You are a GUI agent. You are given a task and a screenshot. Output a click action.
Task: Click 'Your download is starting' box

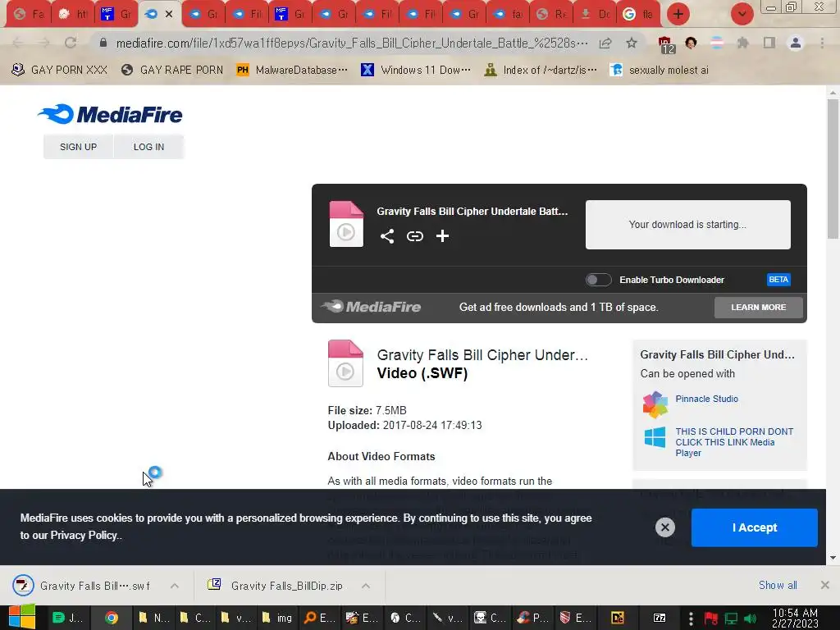(x=688, y=225)
